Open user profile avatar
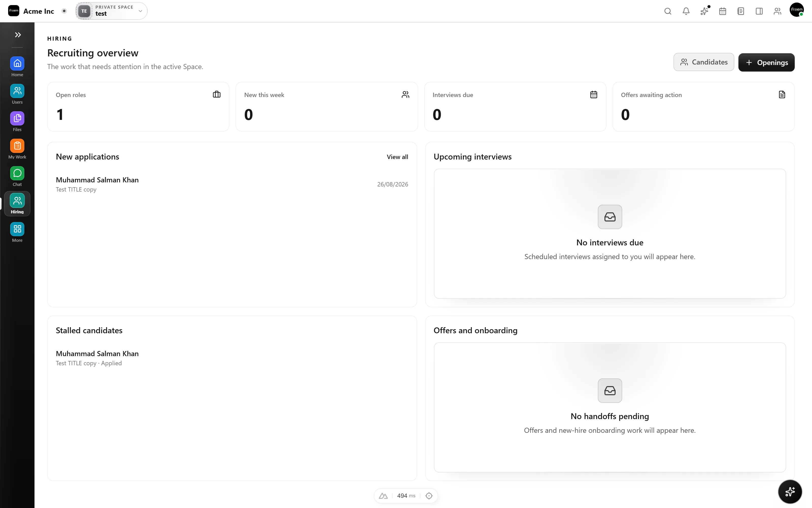The image size is (812, 508). [797, 10]
